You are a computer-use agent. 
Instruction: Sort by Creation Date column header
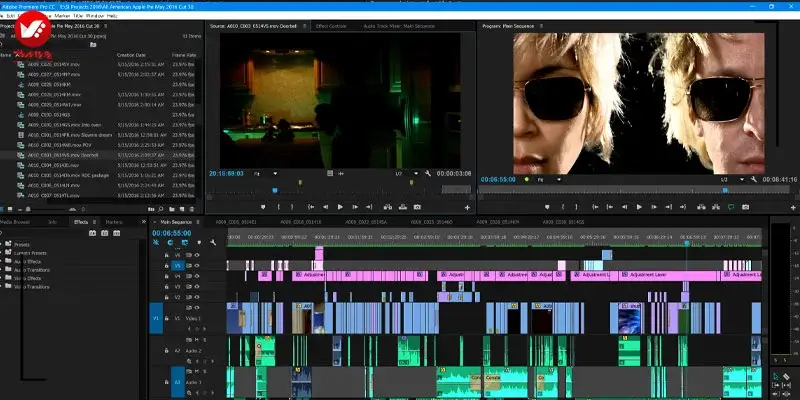coord(131,55)
